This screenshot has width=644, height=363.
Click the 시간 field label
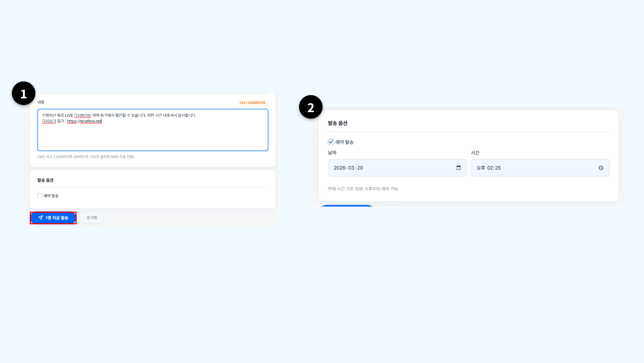tap(475, 153)
